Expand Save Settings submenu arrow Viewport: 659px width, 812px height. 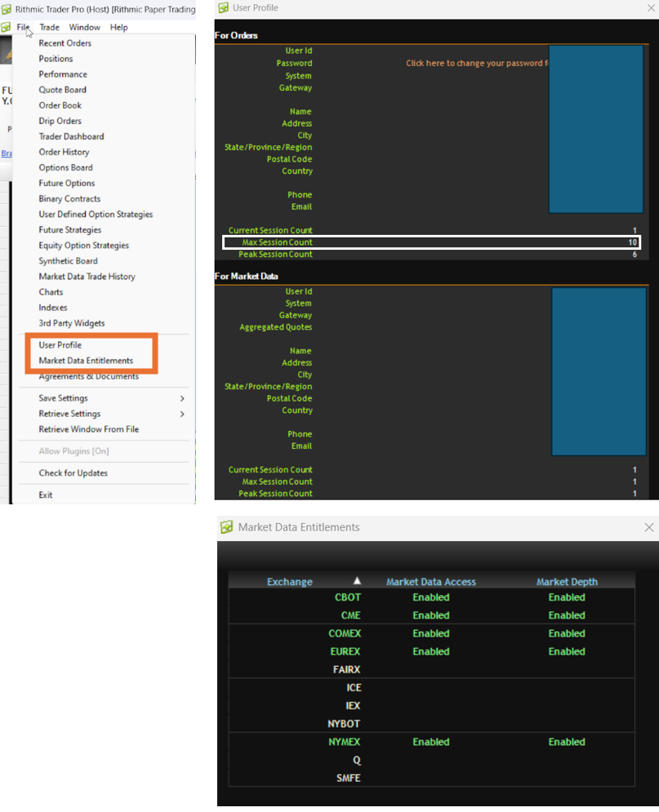(182, 398)
